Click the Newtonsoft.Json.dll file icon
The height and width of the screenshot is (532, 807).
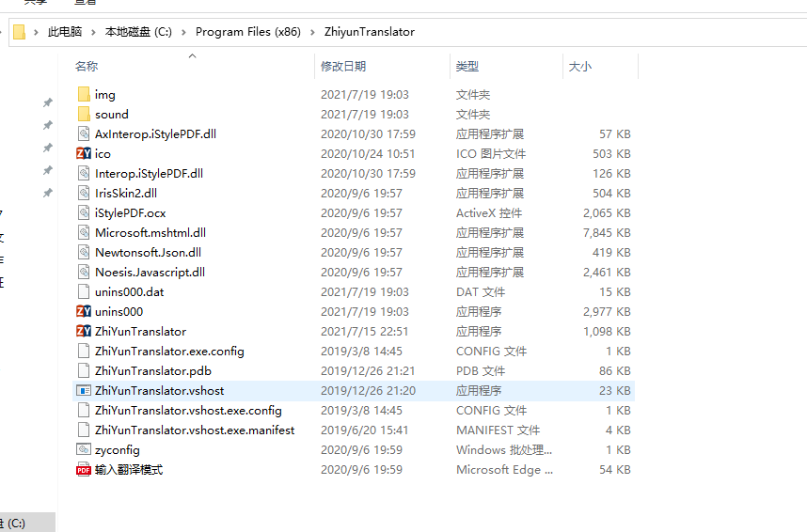(84, 252)
